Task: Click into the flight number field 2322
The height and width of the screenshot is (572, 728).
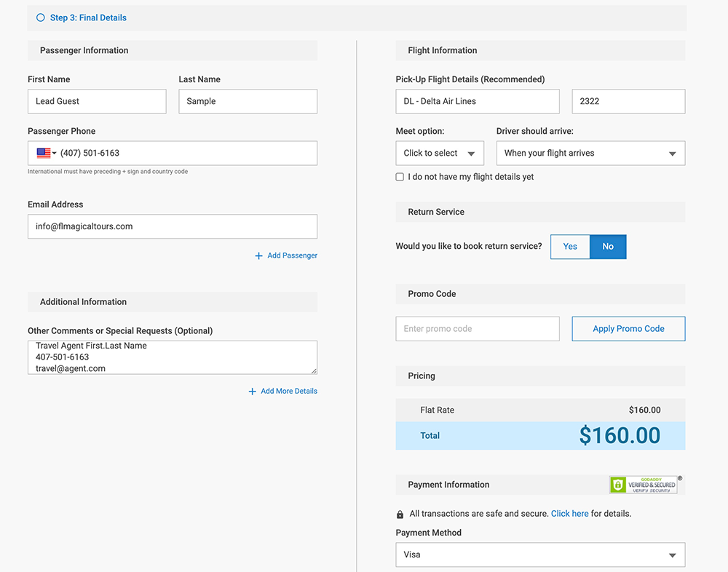Action: [x=628, y=102]
